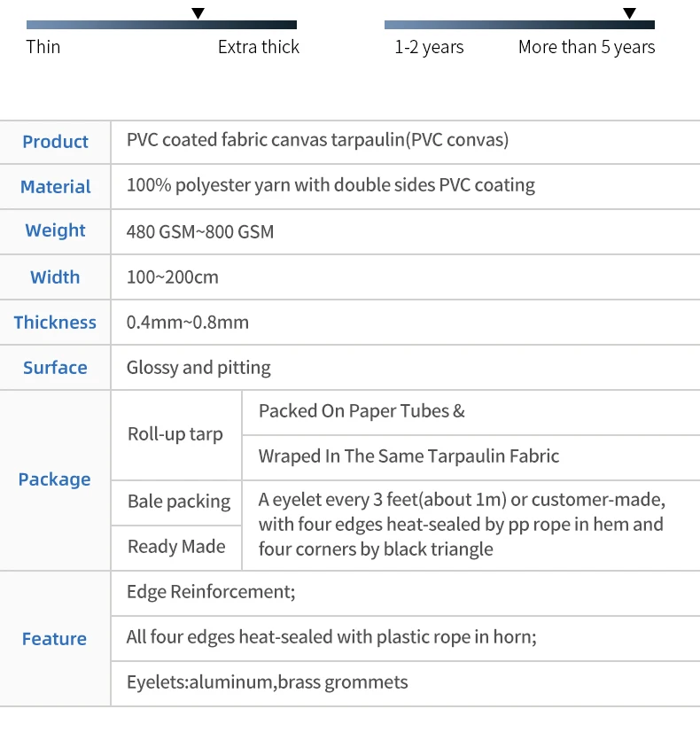Click the "More than 5 years" label
This screenshot has height=740, width=700.
coord(587,47)
